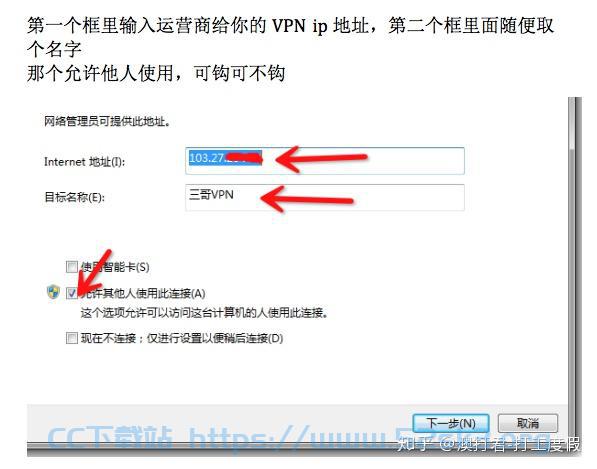Screen dimensions: 597x469
Task: Click the line 那个允许他人使用，可钩可不钩
Action: tap(156, 73)
